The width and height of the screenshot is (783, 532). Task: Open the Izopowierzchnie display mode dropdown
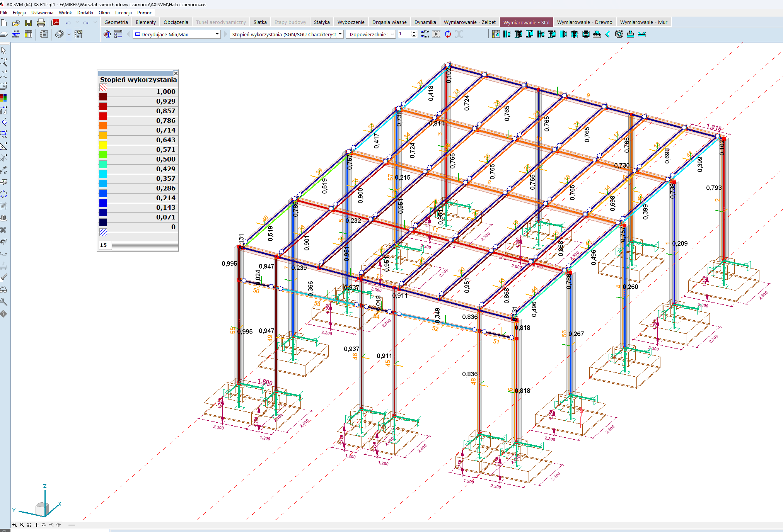pos(392,34)
